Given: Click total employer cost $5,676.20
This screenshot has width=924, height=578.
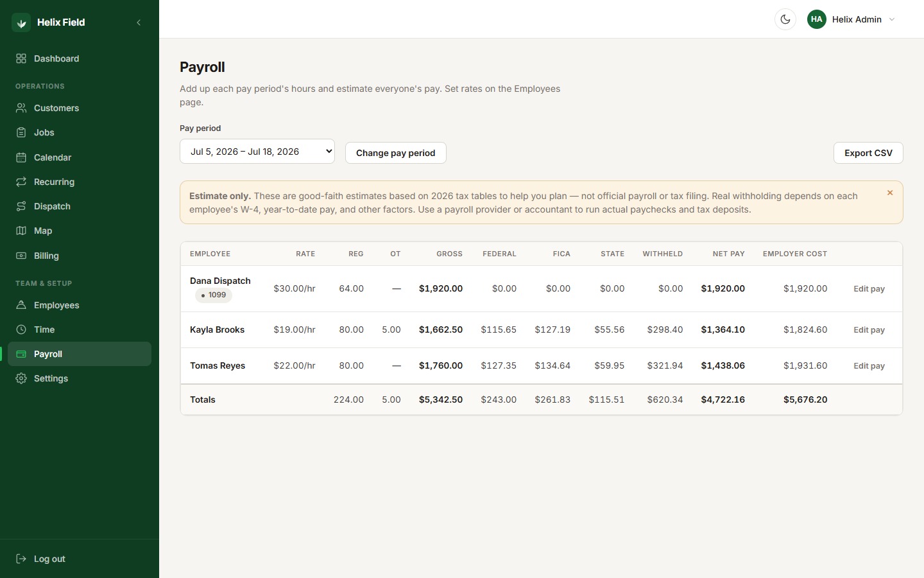Looking at the screenshot, I should [805, 399].
